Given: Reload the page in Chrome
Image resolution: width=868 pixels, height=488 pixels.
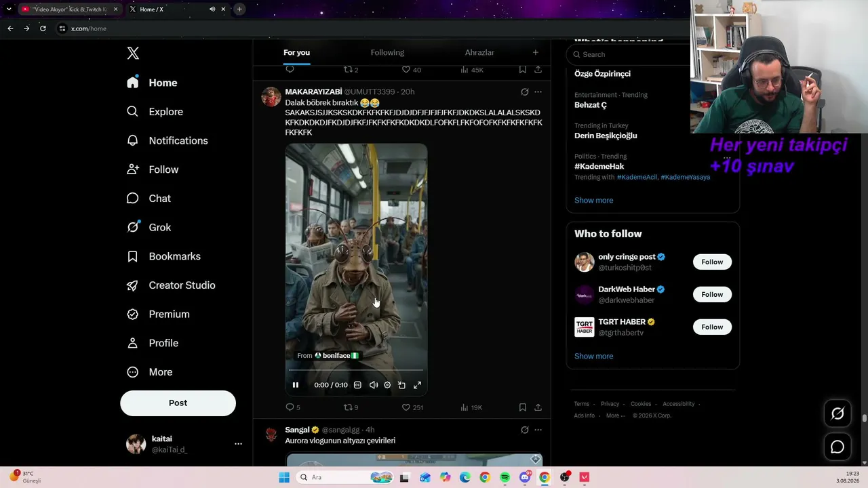Looking at the screenshot, I should coord(43,28).
